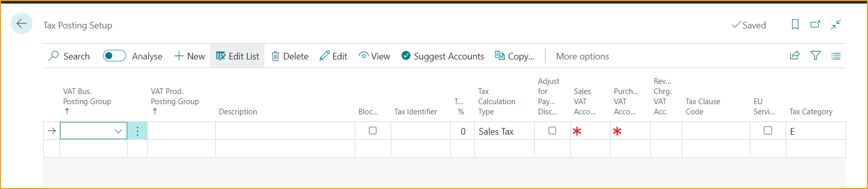Screen dimensions: 868x189
Task: Click the Tax Posting Setup title
Action: pyautogui.click(x=78, y=25)
